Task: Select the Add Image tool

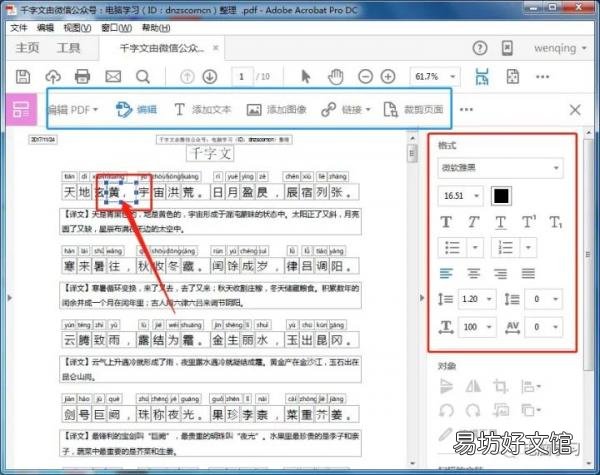Action: coord(277,110)
